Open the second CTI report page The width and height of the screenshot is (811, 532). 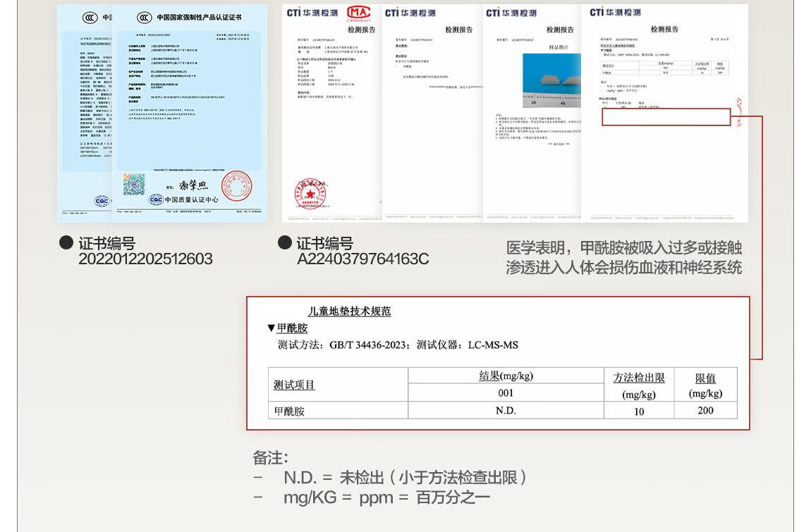(432, 113)
